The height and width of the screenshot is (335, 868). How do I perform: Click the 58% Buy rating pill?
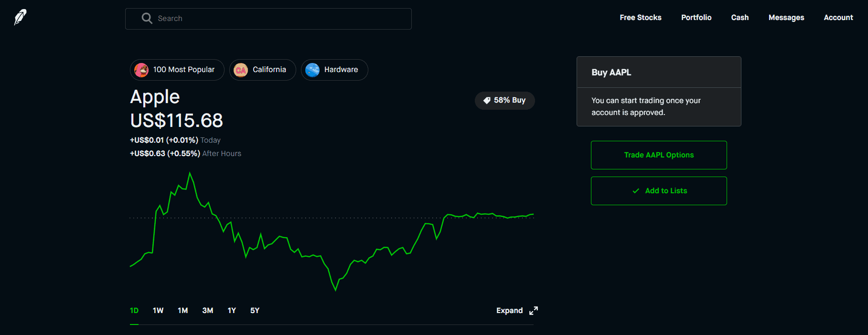point(505,101)
